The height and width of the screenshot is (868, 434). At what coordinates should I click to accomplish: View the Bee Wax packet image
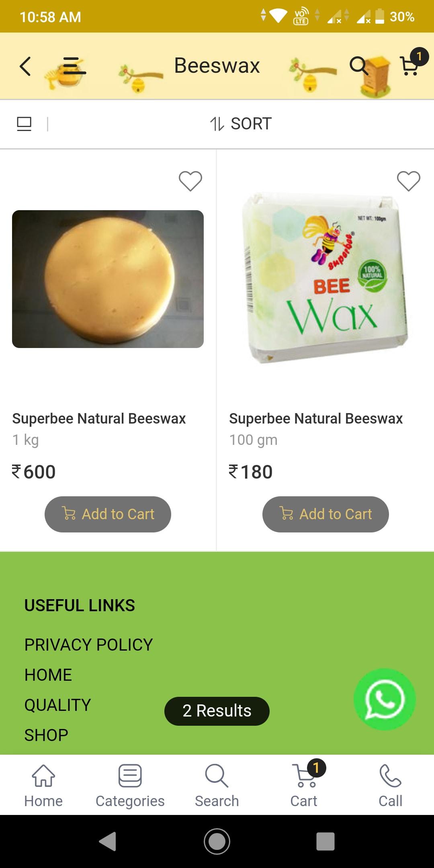(x=325, y=278)
